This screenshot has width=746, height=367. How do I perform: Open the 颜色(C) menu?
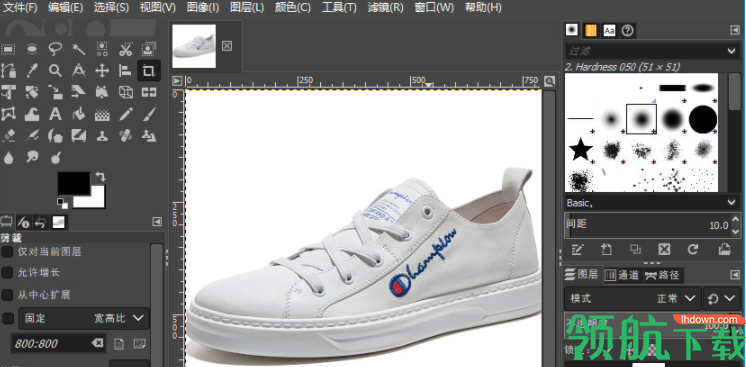[x=293, y=8]
